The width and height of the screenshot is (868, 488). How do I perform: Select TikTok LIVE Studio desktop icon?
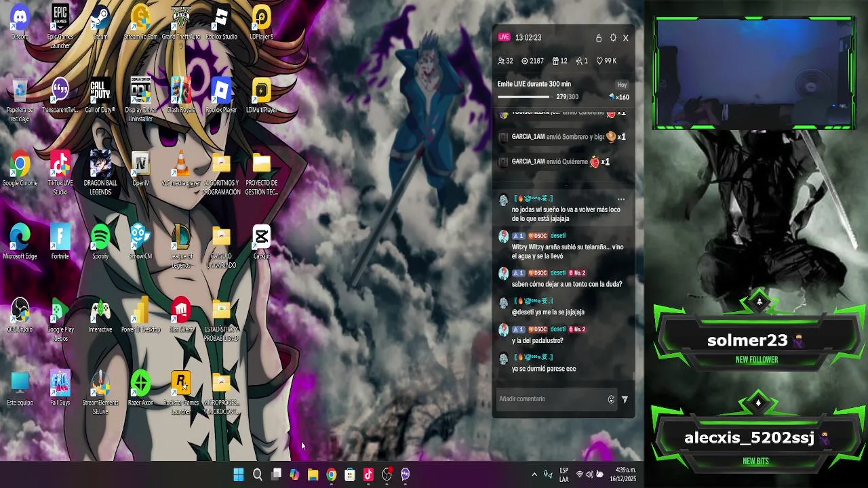60,174
